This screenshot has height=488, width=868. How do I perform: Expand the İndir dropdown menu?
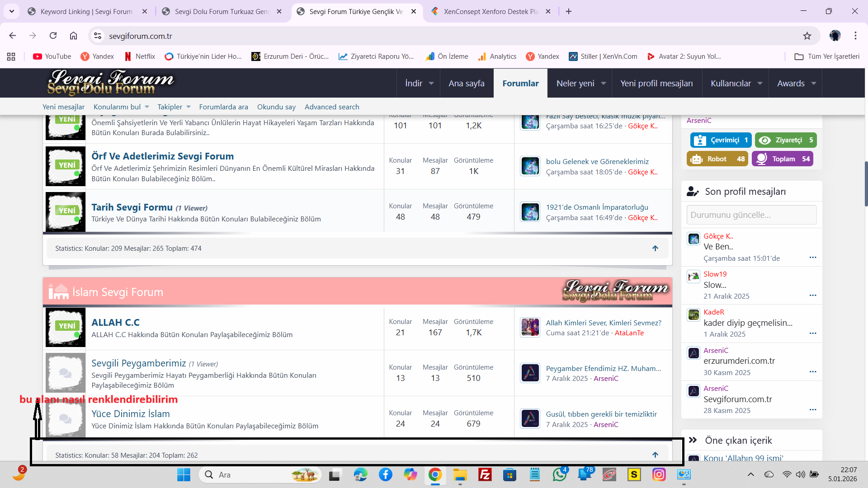(431, 84)
